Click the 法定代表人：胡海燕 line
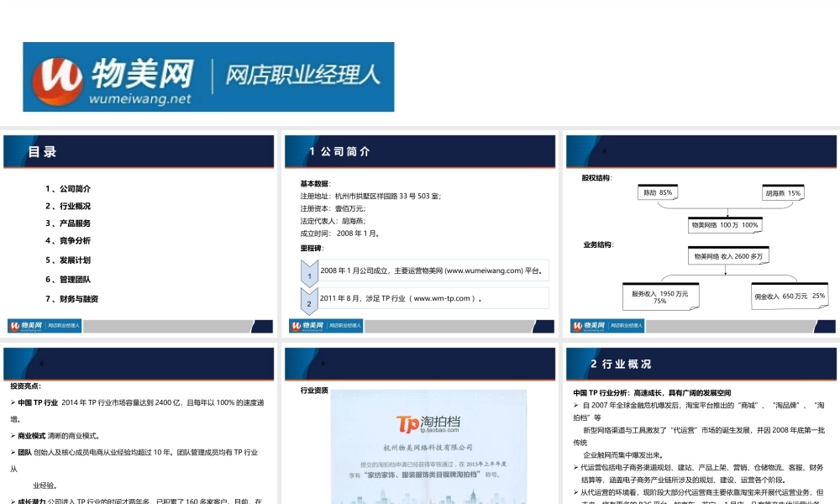 point(333,221)
